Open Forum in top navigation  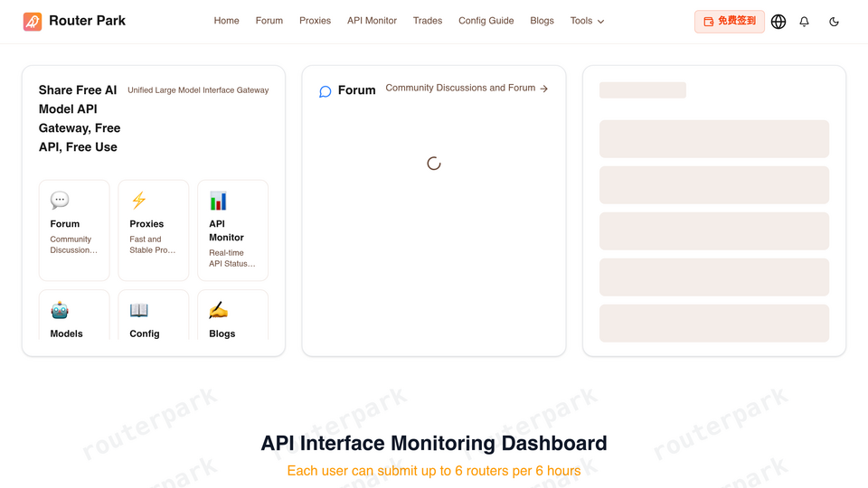tap(269, 21)
